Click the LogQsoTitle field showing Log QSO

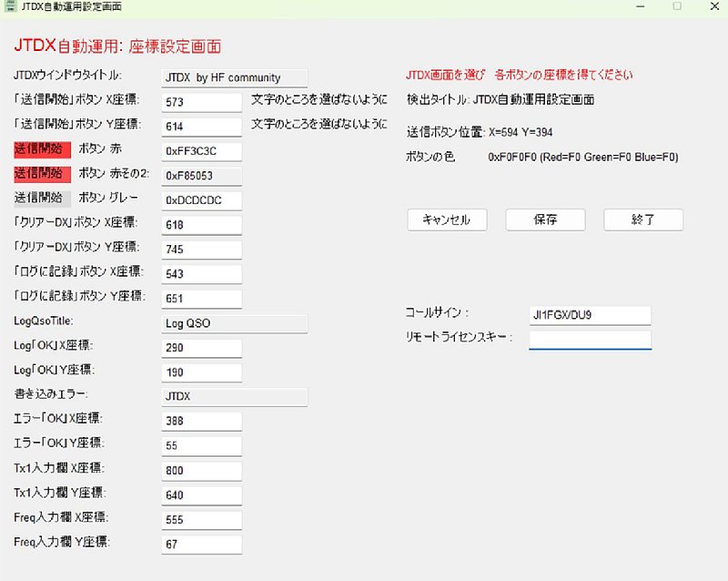coord(234,322)
